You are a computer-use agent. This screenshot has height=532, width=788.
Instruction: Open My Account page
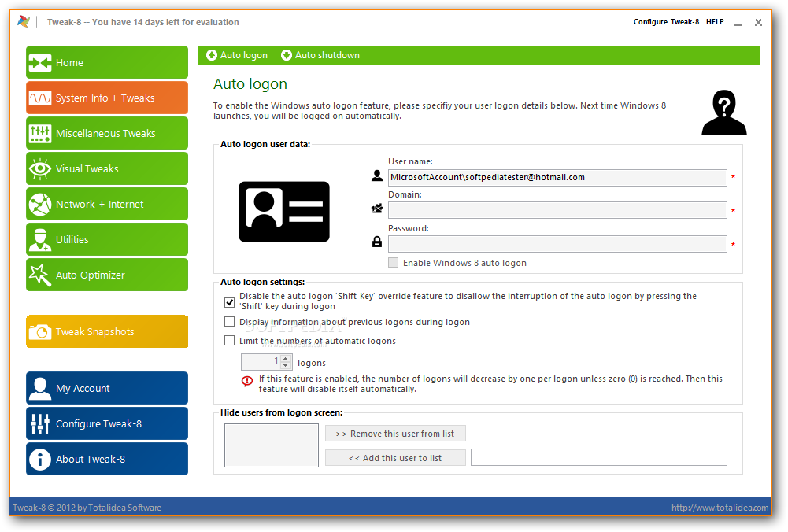coord(107,388)
